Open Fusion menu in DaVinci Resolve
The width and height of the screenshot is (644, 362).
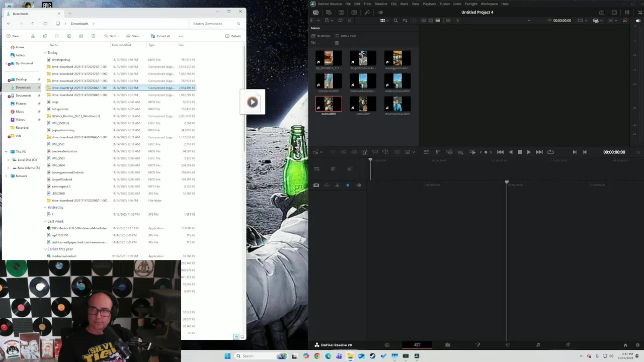click(445, 4)
